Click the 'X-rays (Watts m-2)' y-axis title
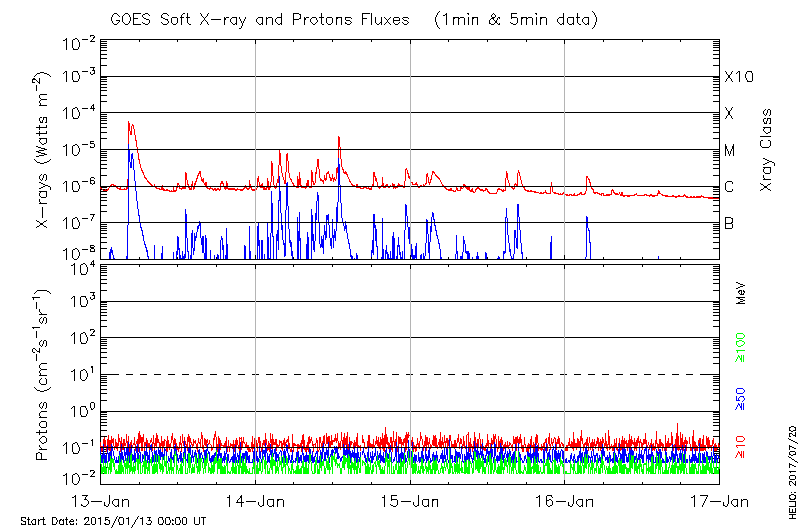The image size is (800, 530). pyautogui.click(x=46, y=150)
